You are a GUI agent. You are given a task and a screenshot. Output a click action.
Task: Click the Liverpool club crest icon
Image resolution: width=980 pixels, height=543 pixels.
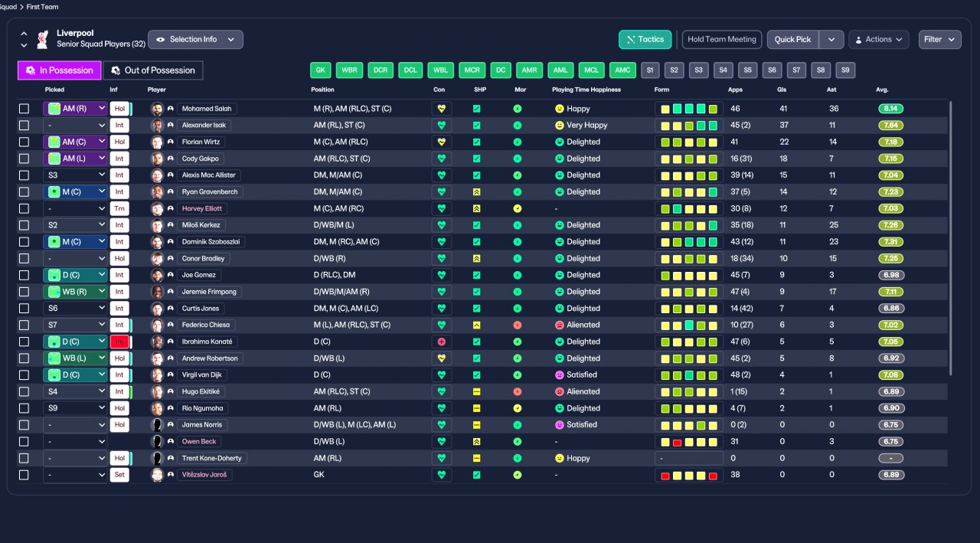pyautogui.click(x=42, y=39)
